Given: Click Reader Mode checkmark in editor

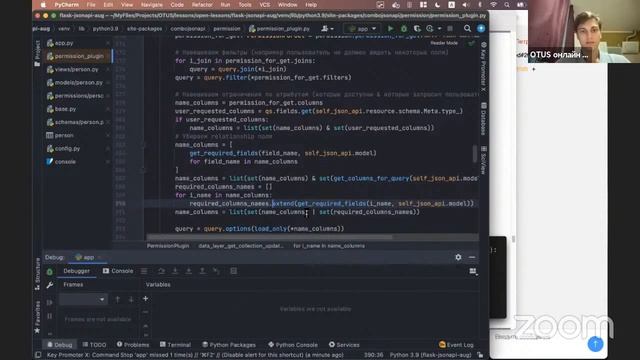Looking at the screenshot, I should 471,43.
